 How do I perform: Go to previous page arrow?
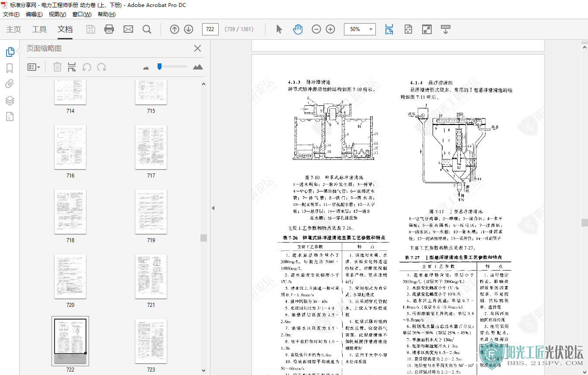(175, 29)
